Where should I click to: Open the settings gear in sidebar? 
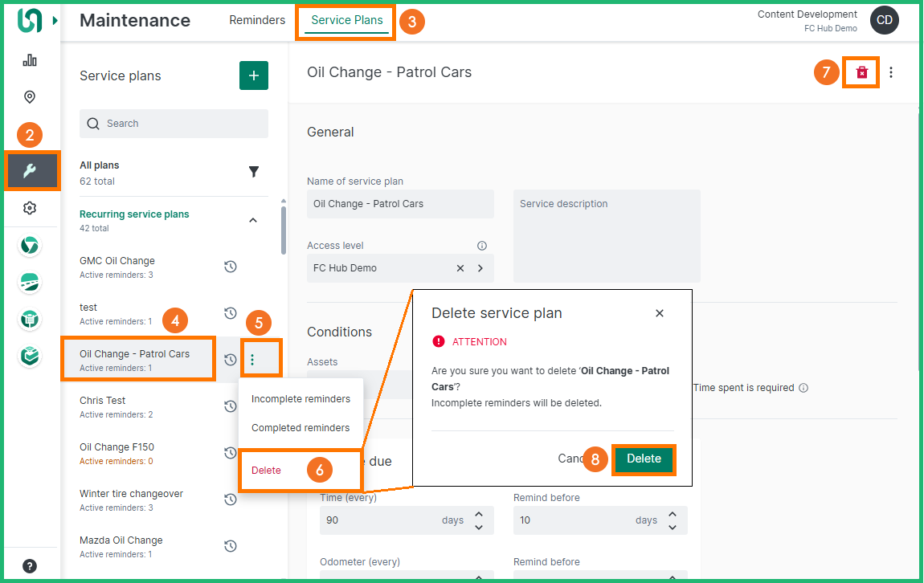tap(30, 208)
